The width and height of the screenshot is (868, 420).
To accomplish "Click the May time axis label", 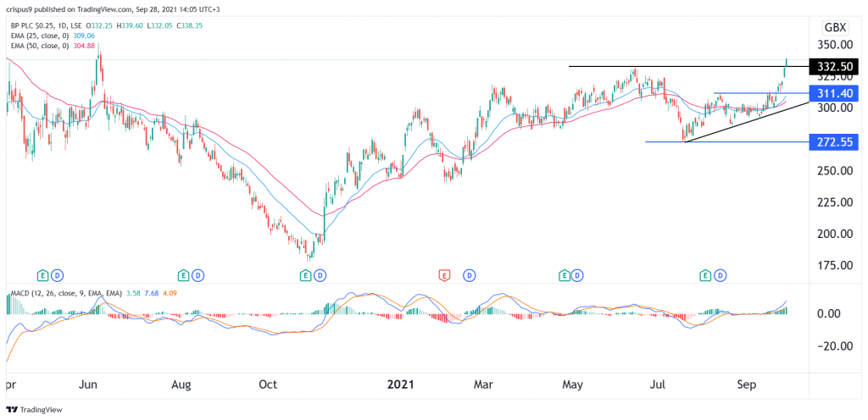I will point(573,384).
